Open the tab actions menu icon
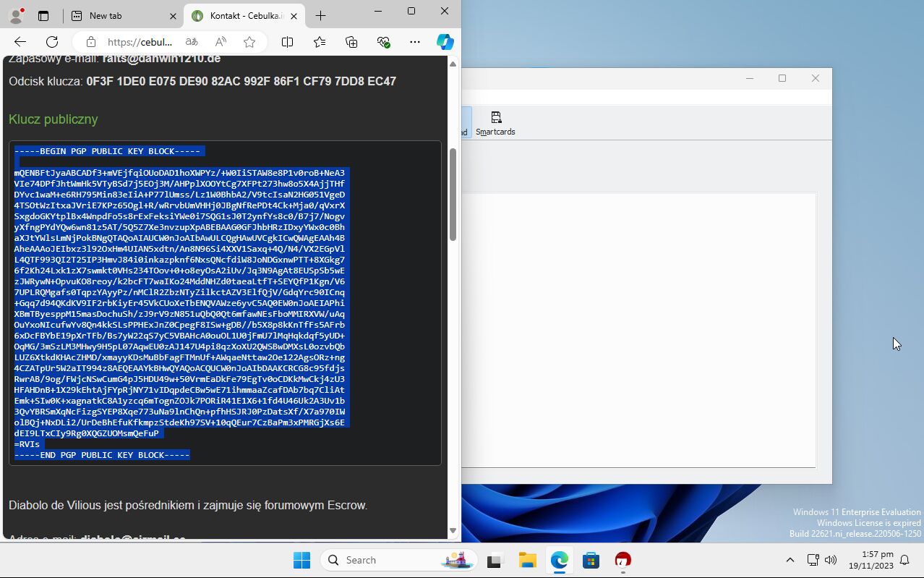The image size is (924, 578). pos(43,15)
